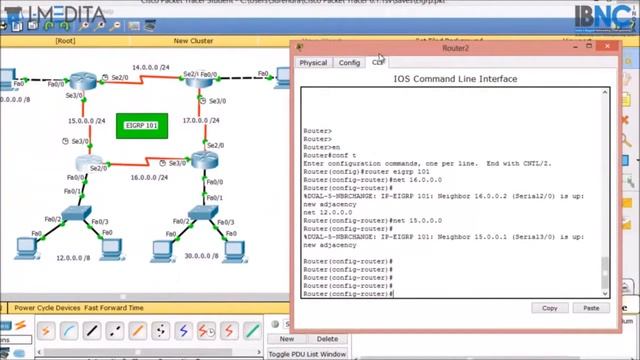Click the scenario Delete button
640x360 pixels.
[327, 339]
